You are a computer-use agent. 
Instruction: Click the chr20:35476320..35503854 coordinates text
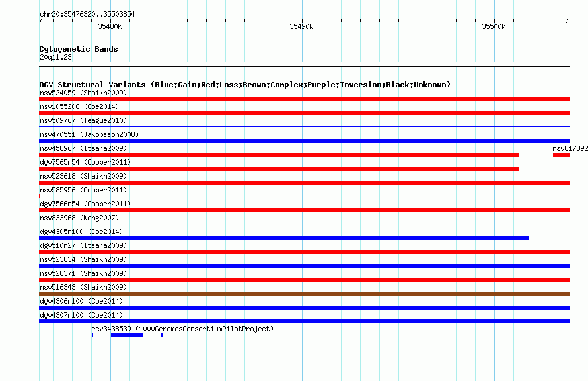click(x=87, y=14)
